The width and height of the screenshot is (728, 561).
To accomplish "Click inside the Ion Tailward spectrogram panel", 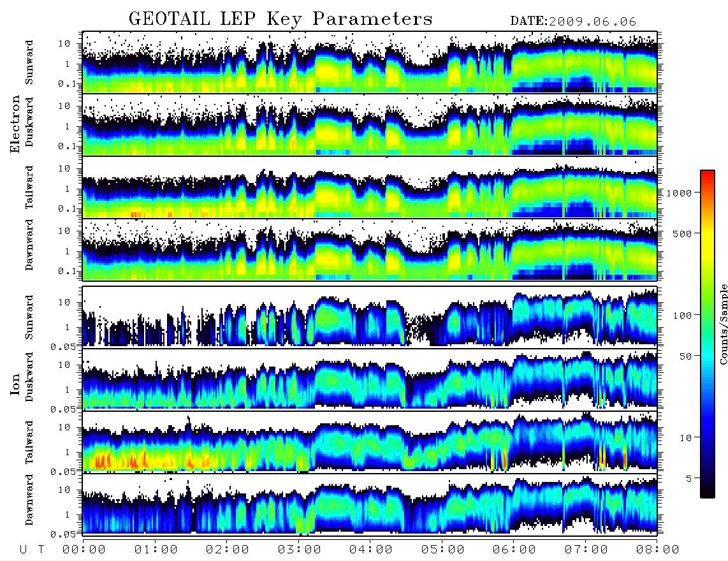I will tap(370, 441).
